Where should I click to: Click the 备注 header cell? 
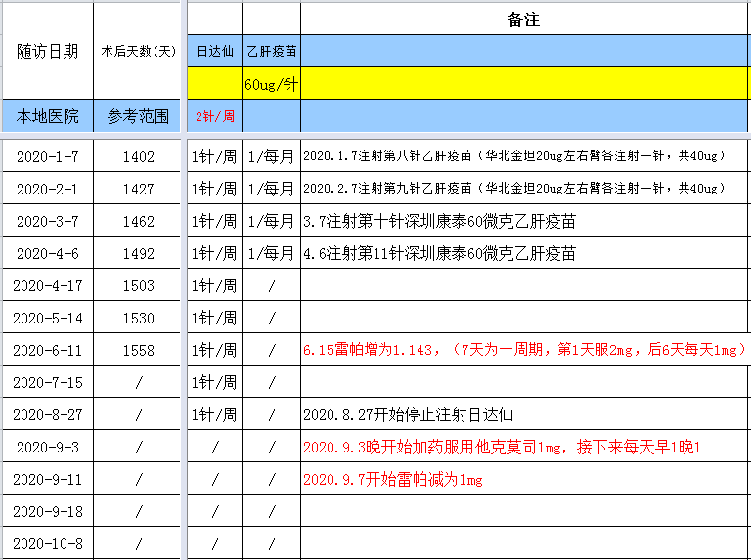tap(523, 20)
